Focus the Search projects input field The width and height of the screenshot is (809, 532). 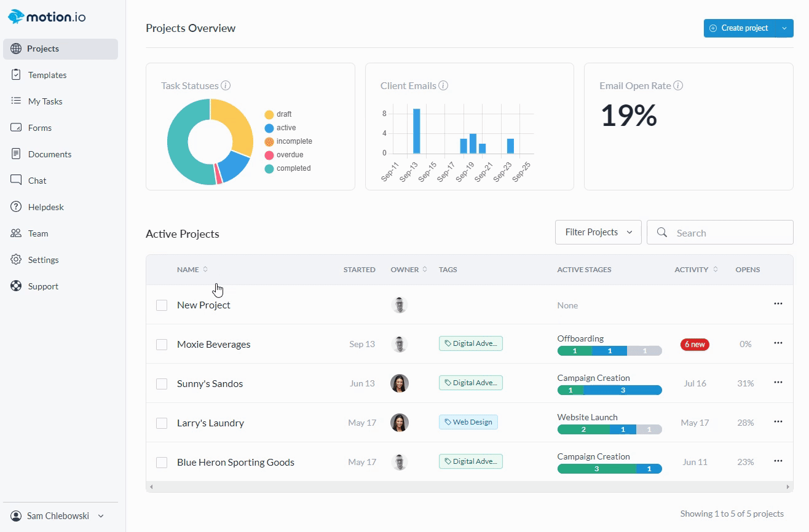(728, 233)
